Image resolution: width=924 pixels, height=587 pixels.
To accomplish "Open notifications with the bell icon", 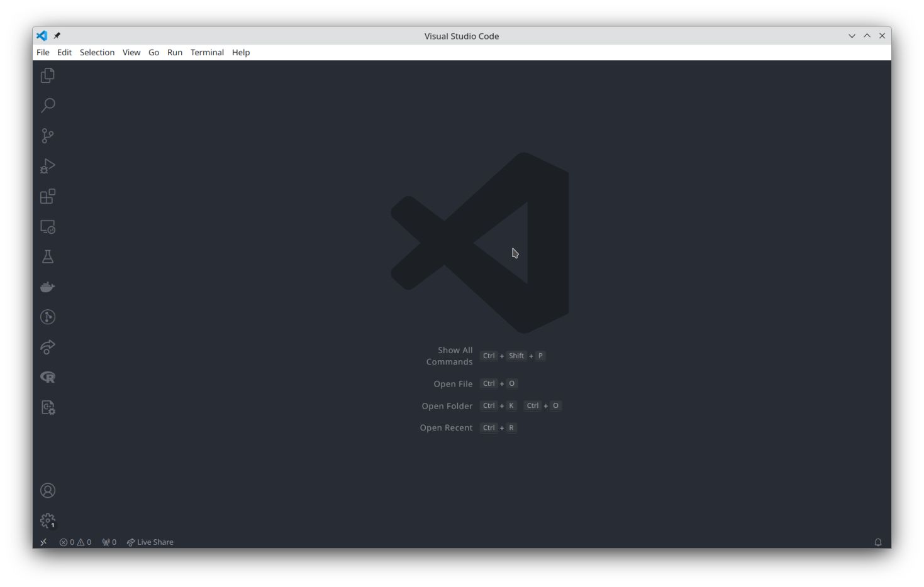I will (x=878, y=542).
